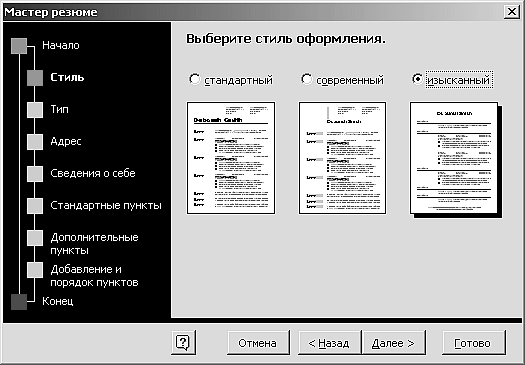The height and width of the screenshot is (365, 525).
Task: Click the Отмена button
Action: (258, 343)
